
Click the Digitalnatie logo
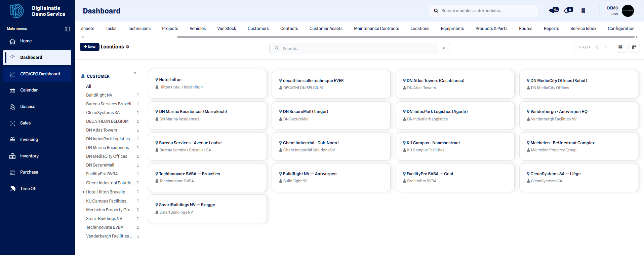pos(17,11)
